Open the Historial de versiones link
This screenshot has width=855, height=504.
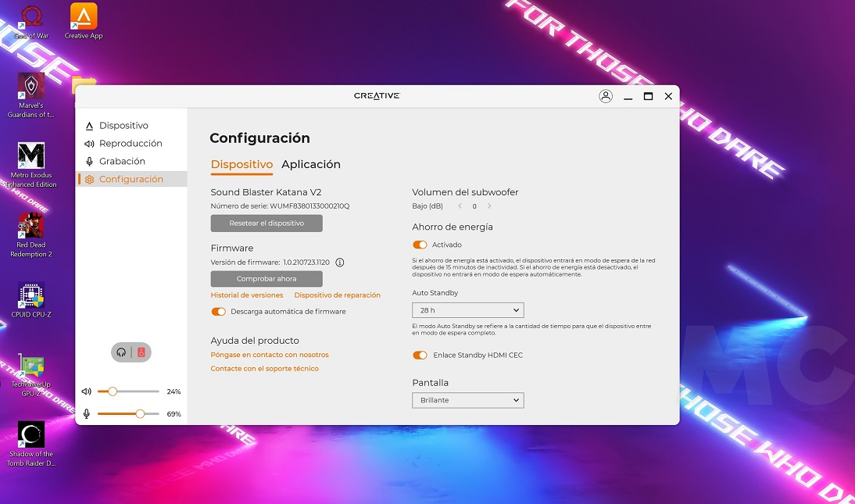247,295
